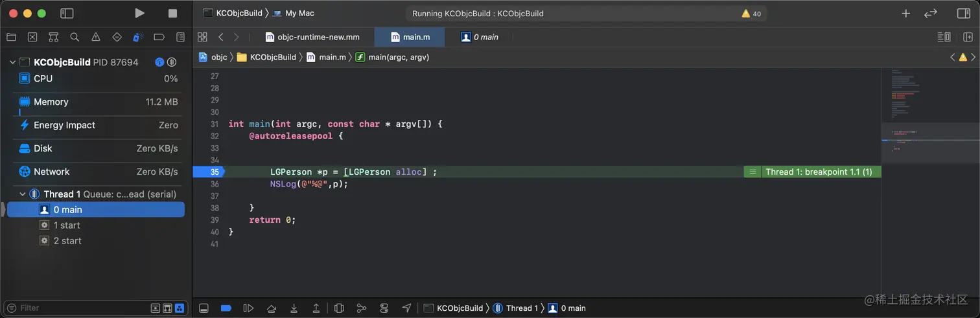Select the Debug navigator spray icon

[138, 37]
